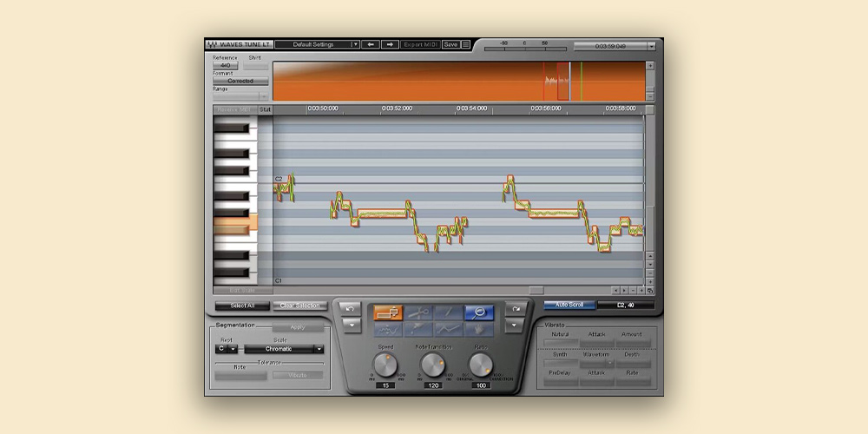Reset zoom using corner icon

pos(650,290)
